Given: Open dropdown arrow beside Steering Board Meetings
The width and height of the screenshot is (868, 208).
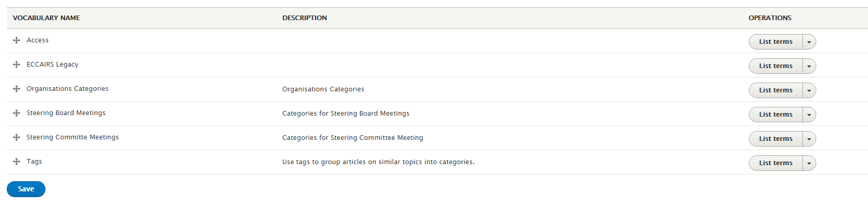Looking at the screenshot, I should [809, 115].
